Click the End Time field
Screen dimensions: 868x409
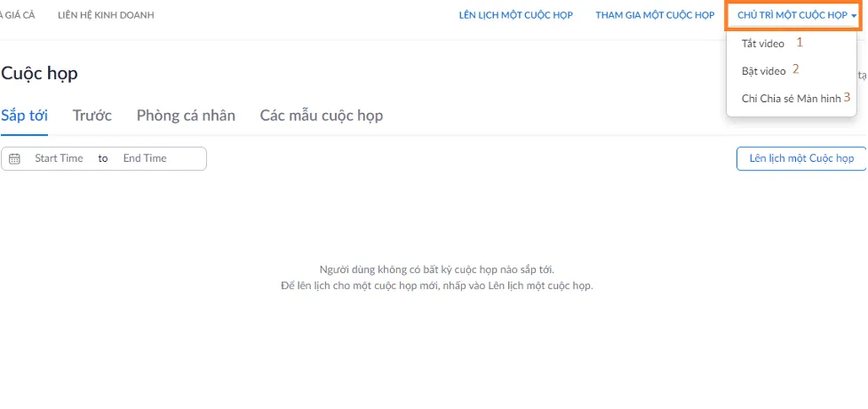click(x=145, y=158)
